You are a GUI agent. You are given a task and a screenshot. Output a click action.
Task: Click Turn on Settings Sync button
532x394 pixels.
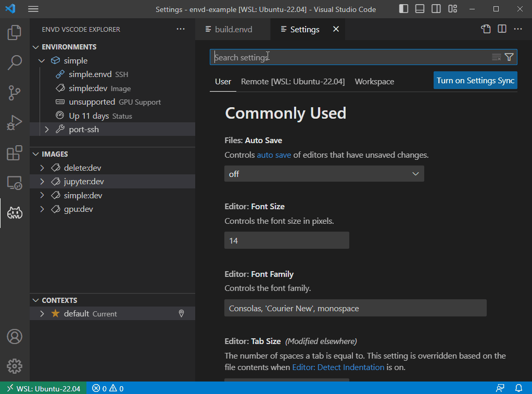[x=475, y=81]
